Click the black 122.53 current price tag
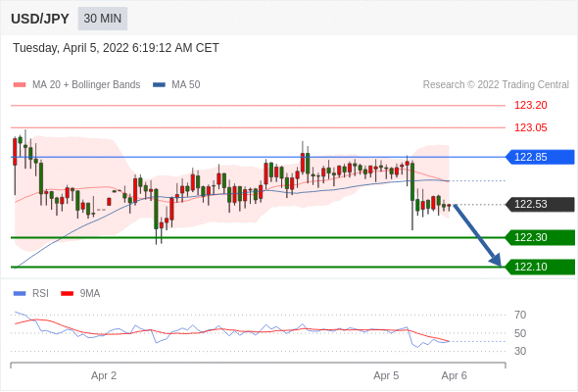This screenshot has height=392, width=578. (x=540, y=204)
